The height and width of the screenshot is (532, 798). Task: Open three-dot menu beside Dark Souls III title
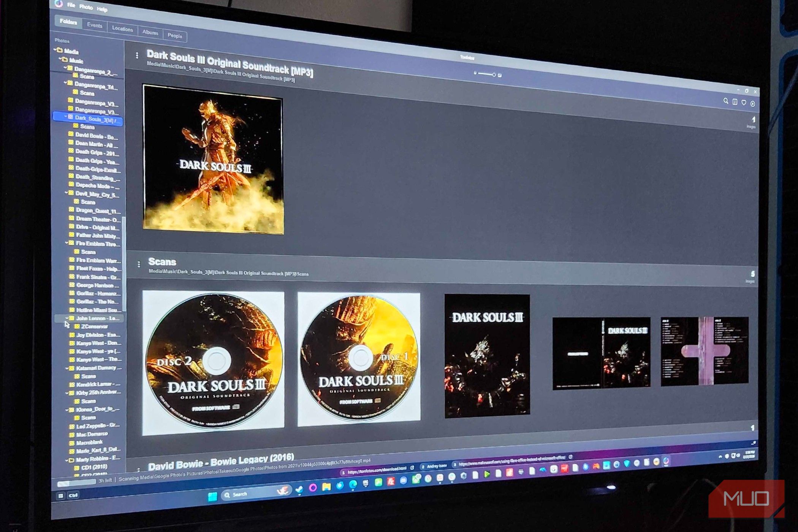137,56
